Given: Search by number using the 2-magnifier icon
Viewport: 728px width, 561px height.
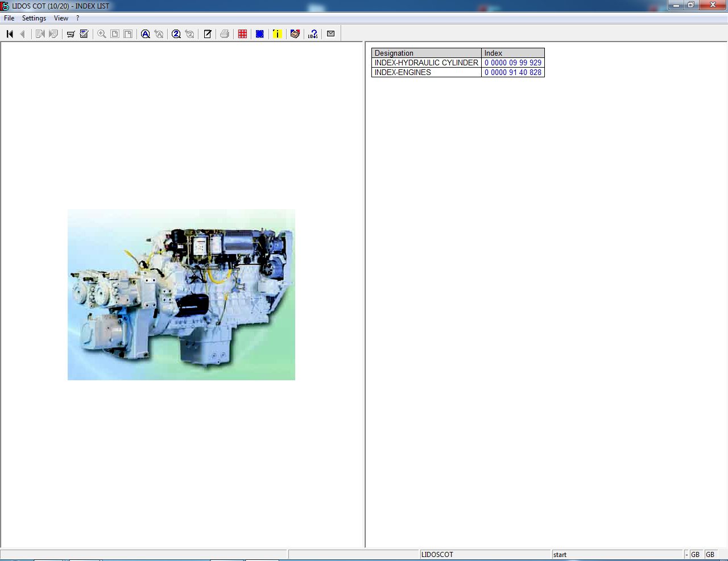Looking at the screenshot, I should (x=176, y=34).
